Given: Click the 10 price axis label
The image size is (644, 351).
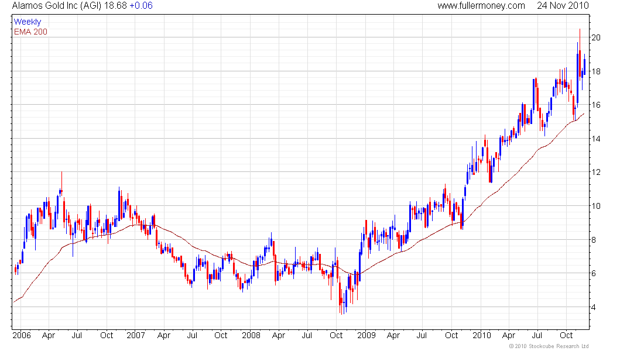Looking at the screenshot, I should tap(595, 206).
